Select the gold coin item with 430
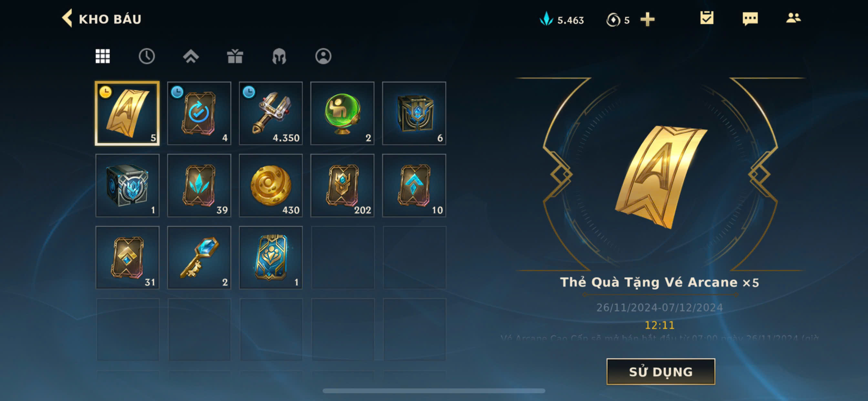868x401 pixels. (271, 185)
